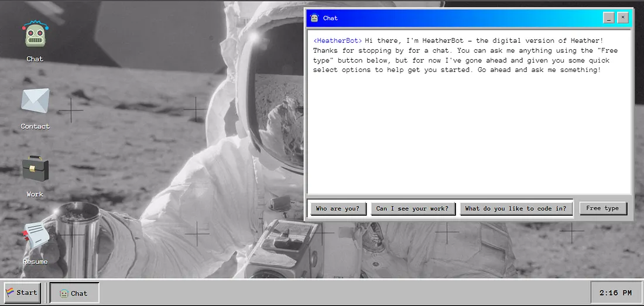
Task: Ask "Who are you?" quick option
Action: click(x=338, y=208)
